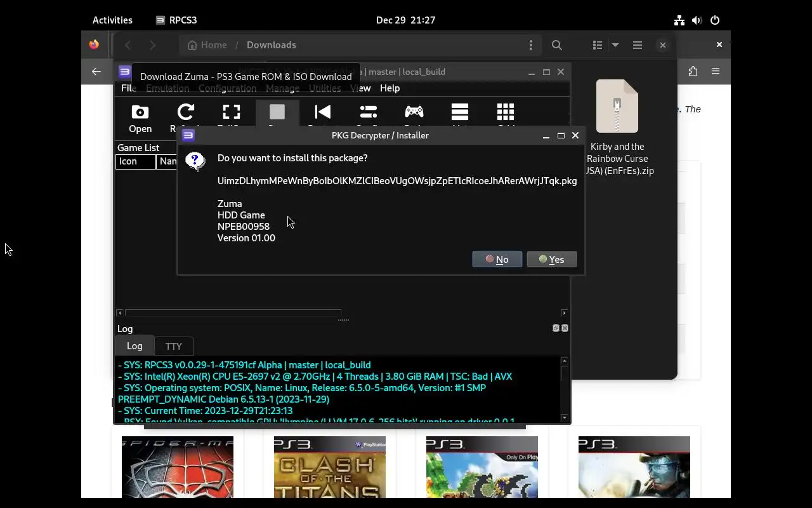Open search in Files window
The width and height of the screenshot is (812, 508).
[557, 45]
